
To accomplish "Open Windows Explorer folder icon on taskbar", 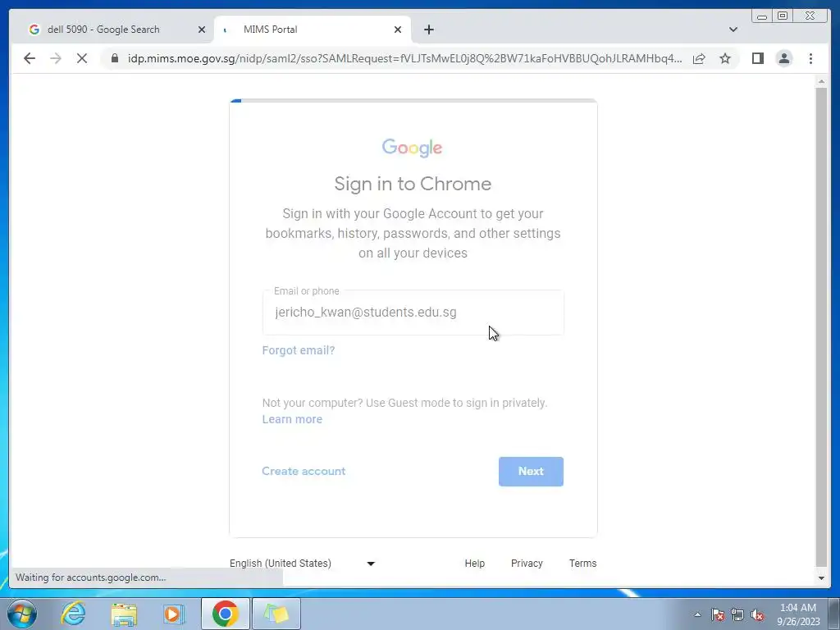I will 124,614.
